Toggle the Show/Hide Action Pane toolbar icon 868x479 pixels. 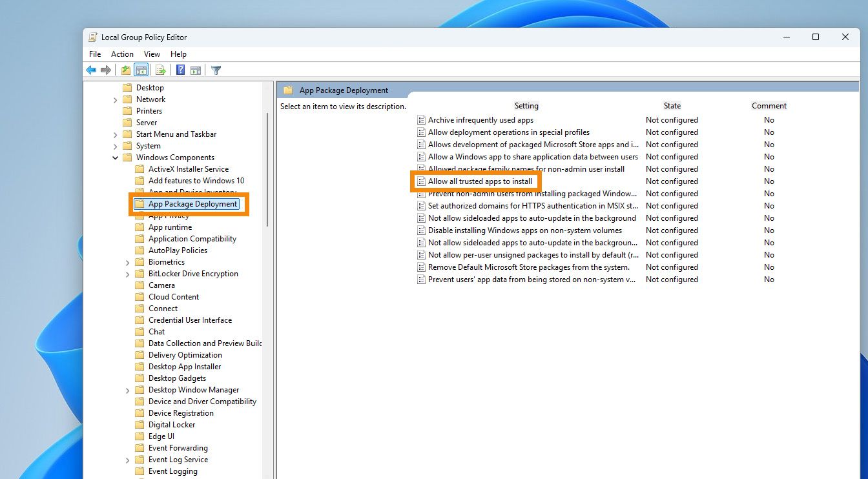[x=196, y=70]
